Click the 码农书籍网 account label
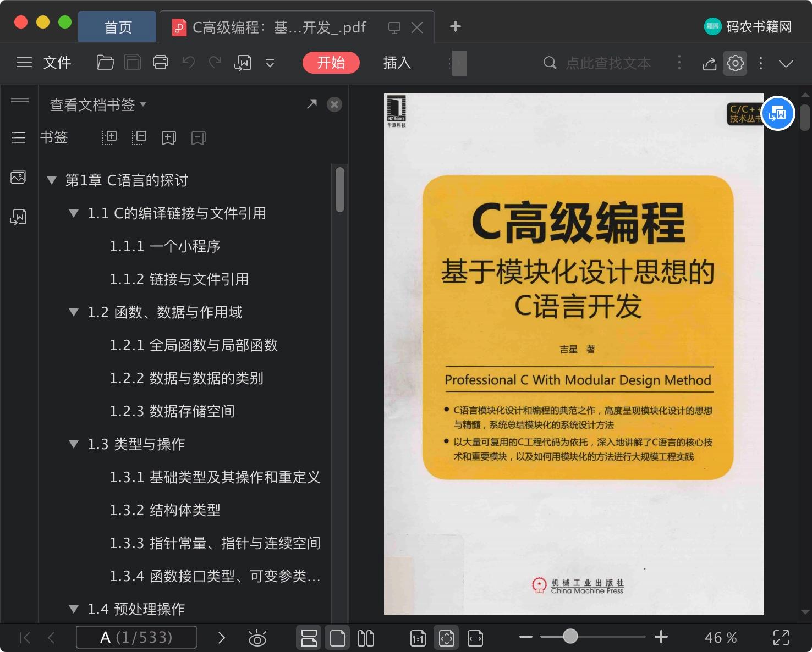The width and height of the screenshot is (812, 652). 759,27
